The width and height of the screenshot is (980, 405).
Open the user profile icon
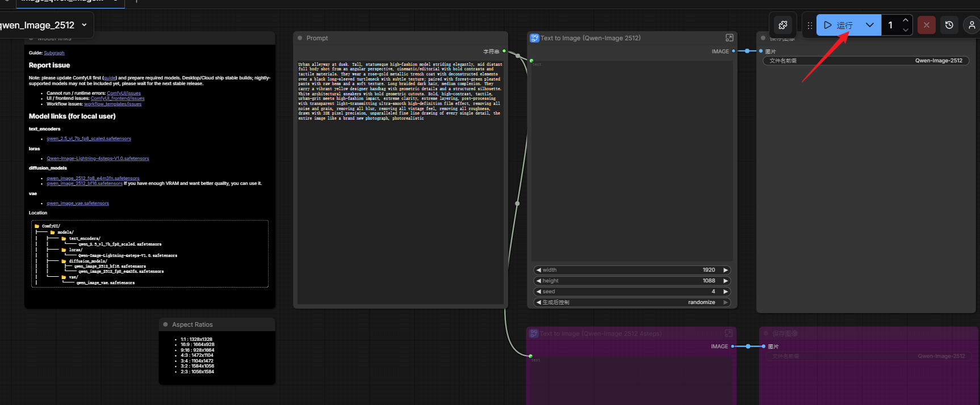[x=971, y=25]
